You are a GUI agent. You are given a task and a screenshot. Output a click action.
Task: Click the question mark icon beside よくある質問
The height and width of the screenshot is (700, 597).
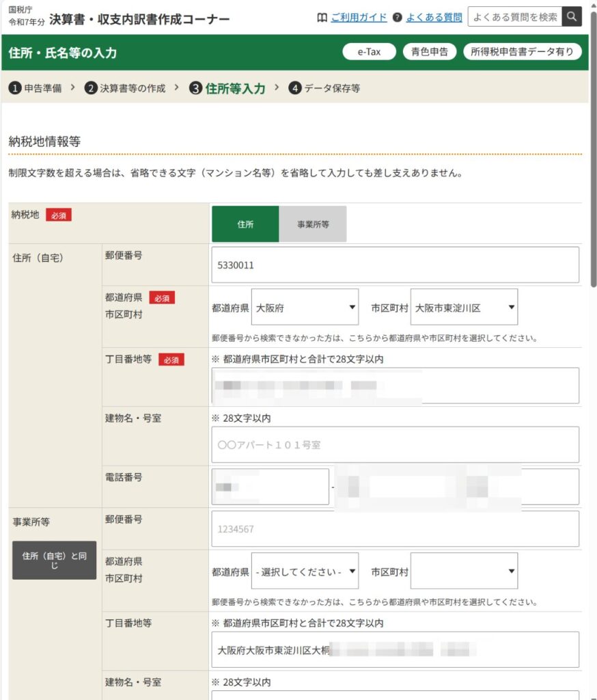pyautogui.click(x=397, y=17)
